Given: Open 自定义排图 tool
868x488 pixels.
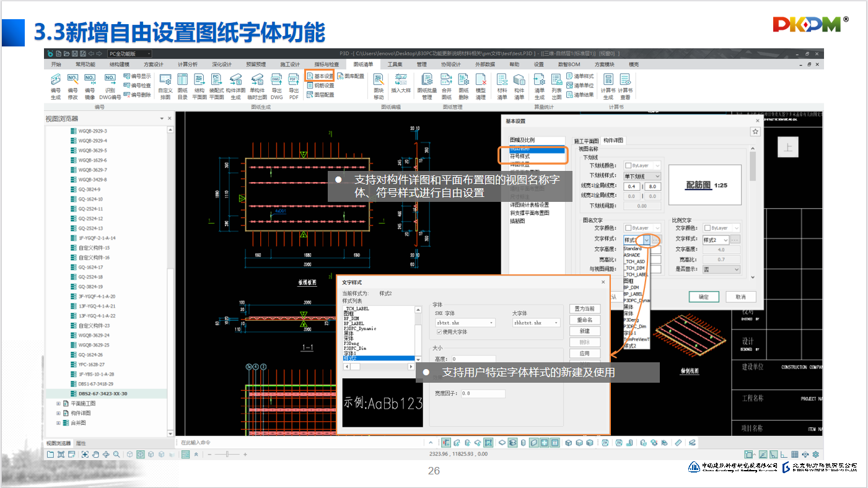Looking at the screenshot, I should coord(165,86).
